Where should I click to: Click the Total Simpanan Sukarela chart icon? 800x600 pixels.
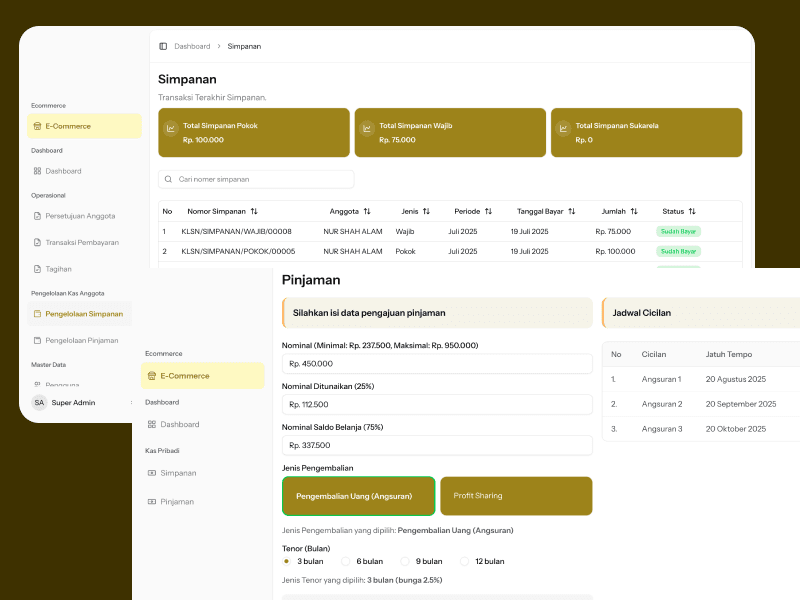(x=564, y=128)
